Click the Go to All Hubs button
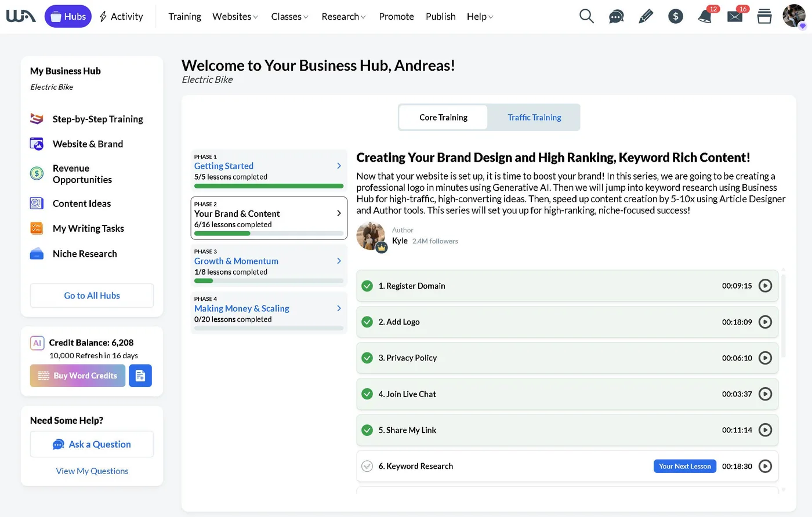Image resolution: width=812 pixels, height=517 pixels. 92,296
